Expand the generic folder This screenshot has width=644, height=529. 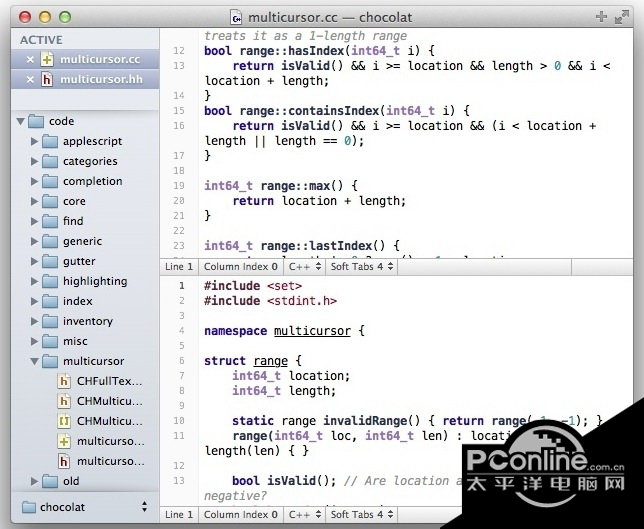34,242
